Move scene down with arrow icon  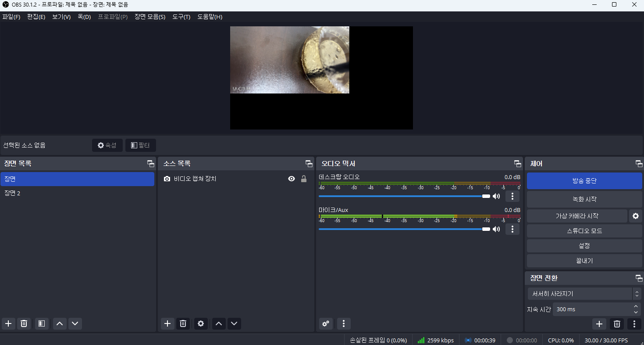tap(75, 324)
